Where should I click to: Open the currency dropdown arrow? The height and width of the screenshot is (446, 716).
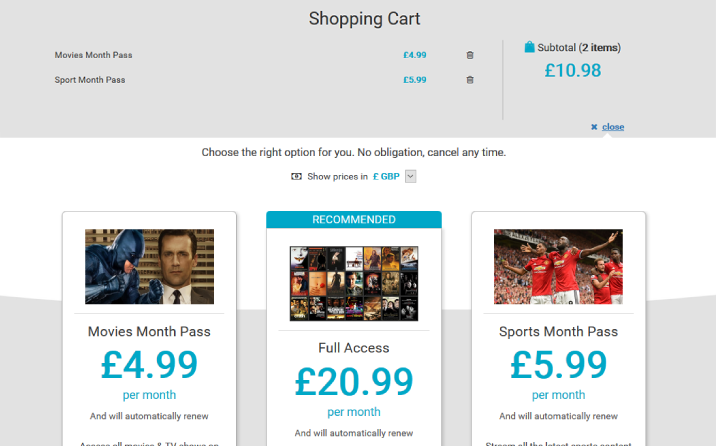[410, 177]
